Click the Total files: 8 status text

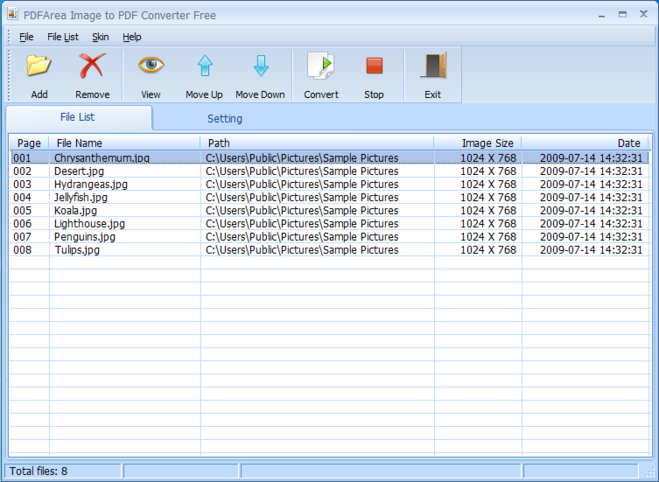[x=38, y=471]
